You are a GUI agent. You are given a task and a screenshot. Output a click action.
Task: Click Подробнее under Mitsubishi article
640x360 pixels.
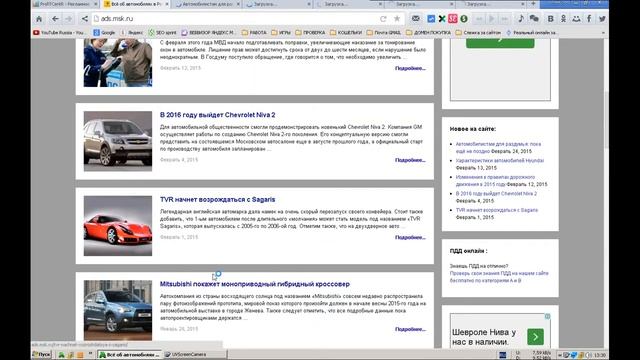410,329
